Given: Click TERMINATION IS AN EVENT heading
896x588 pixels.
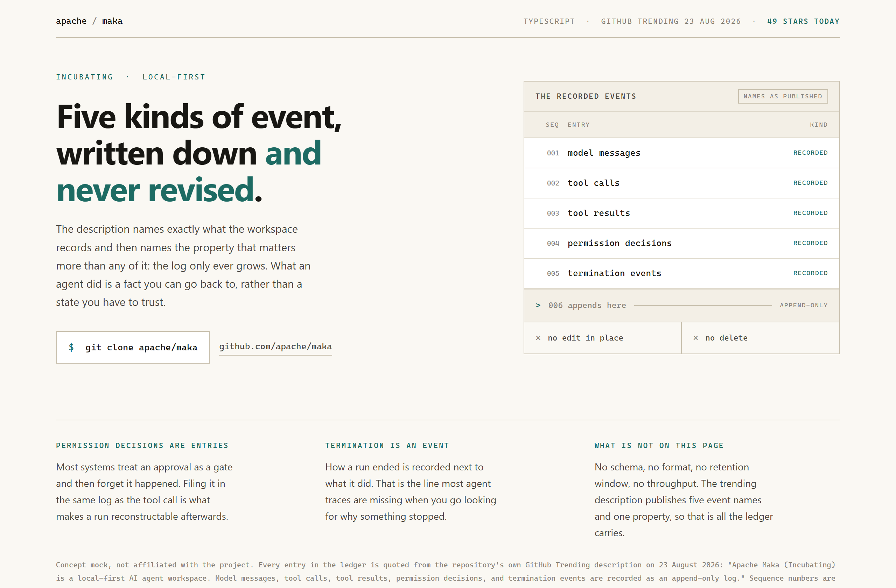Looking at the screenshot, I should coord(387,446).
